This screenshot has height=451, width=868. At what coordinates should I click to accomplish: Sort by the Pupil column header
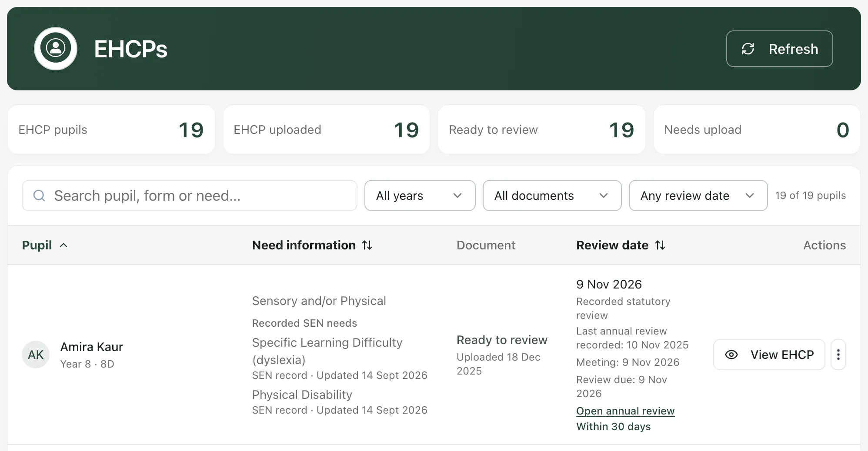(45, 245)
